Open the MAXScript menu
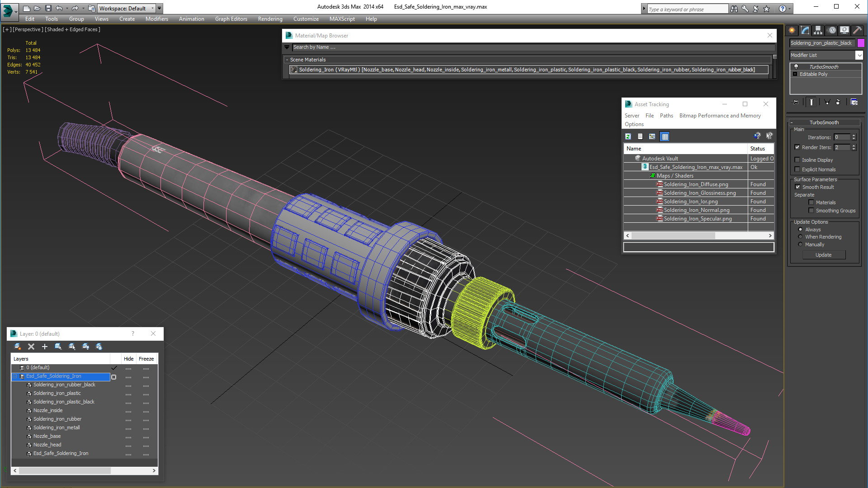This screenshot has height=488, width=868. click(x=342, y=19)
